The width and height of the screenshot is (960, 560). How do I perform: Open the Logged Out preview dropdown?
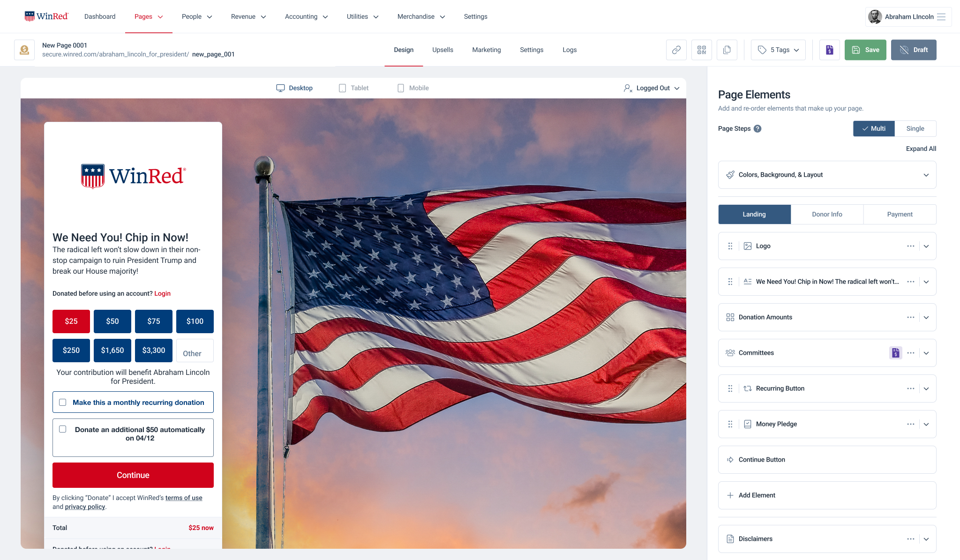pos(652,88)
